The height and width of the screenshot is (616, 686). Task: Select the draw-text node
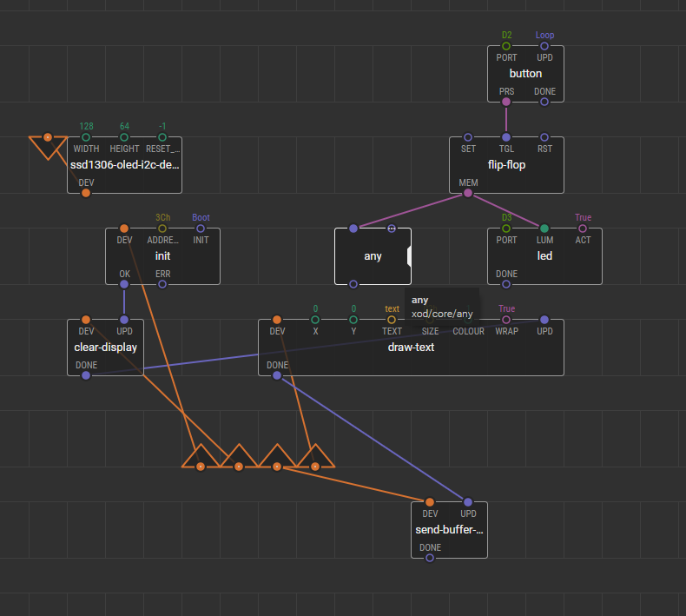(411, 348)
